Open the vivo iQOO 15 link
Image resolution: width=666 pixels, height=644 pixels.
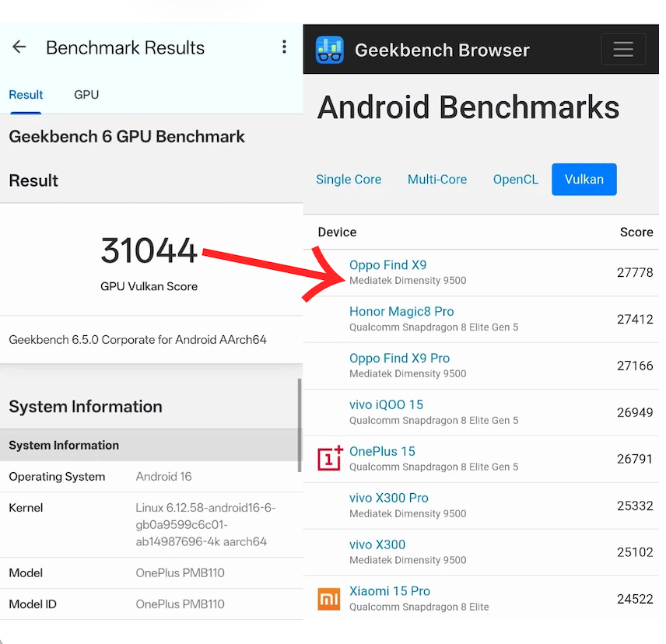tap(386, 404)
